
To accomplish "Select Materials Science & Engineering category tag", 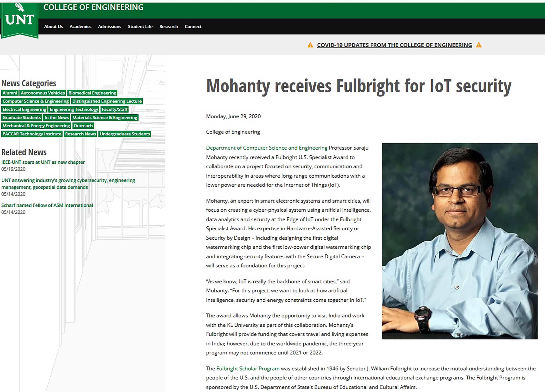I will (x=105, y=118).
